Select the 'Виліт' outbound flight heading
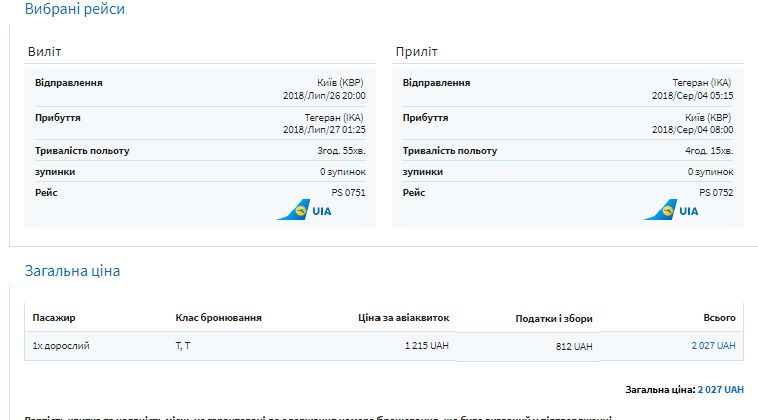This screenshot has width=758, height=420. coord(45,51)
